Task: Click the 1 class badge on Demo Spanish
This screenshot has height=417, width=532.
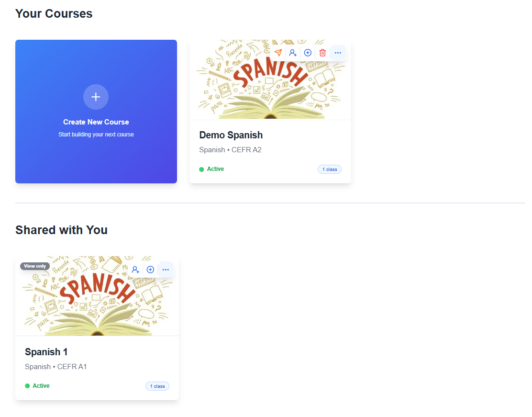Action: (x=330, y=169)
